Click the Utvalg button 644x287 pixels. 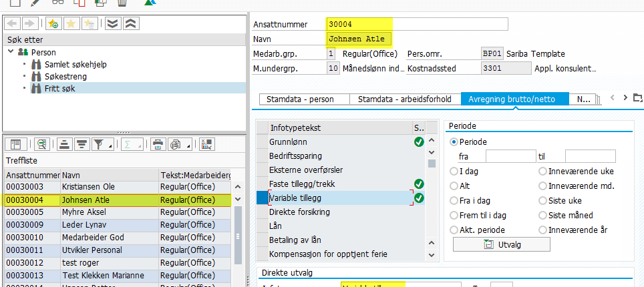502,245
